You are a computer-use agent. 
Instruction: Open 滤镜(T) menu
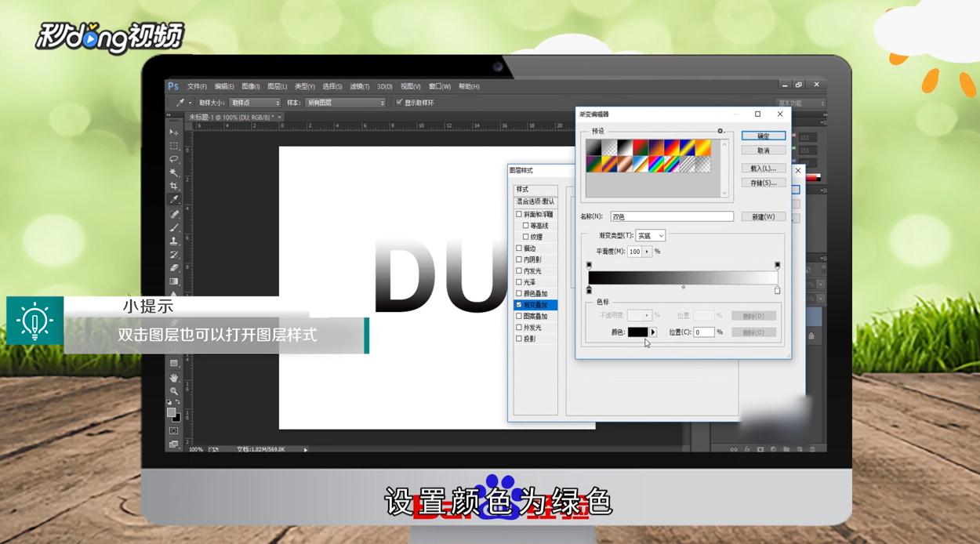click(x=360, y=86)
